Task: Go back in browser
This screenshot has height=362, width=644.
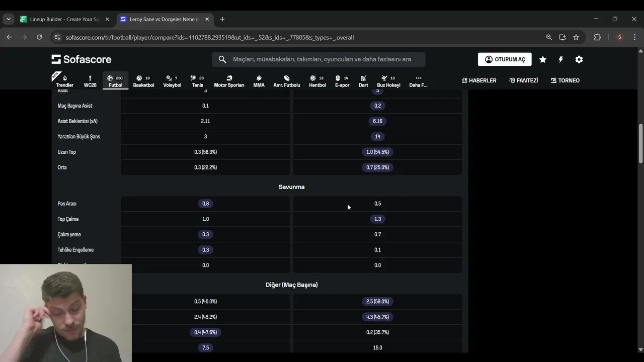Action: (x=9, y=37)
